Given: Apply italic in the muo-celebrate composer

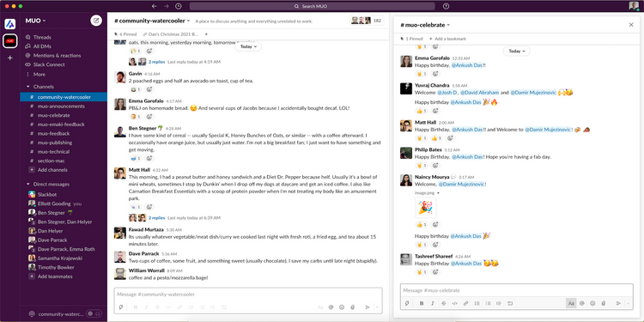Looking at the screenshot, I should [433, 303].
